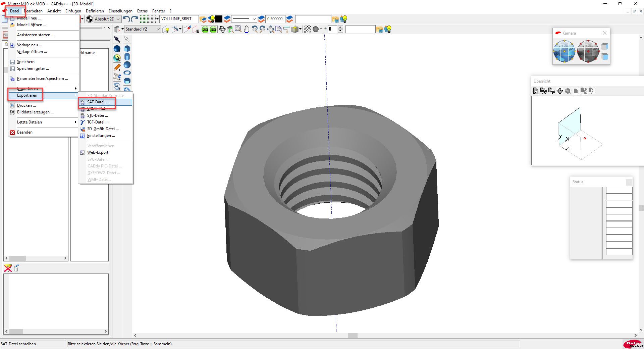Choose Web-Export entry
This screenshot has height=349, width=644.
106,152
